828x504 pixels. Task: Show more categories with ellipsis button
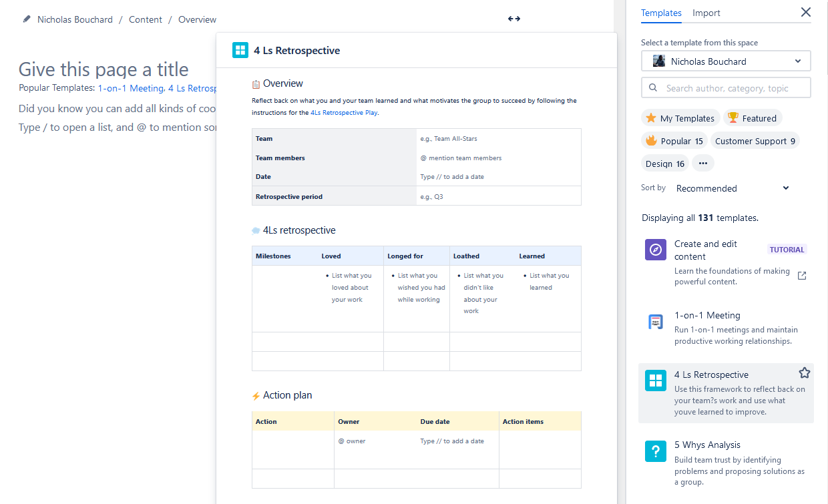702,164
